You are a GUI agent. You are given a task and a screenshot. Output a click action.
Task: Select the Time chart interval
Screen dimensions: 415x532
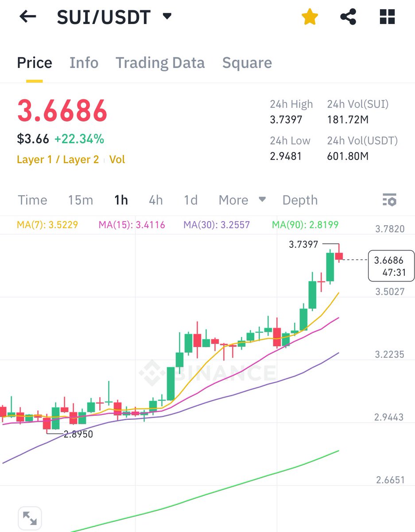(x=32, y=200)
